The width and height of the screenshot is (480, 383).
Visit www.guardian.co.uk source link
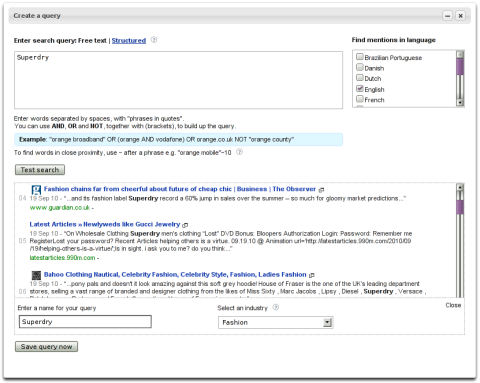coord(60,208)
